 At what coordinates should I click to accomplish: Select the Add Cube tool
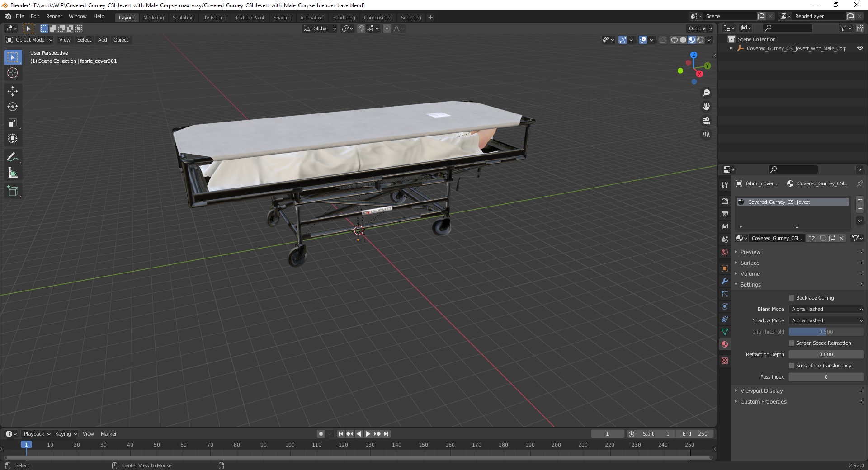point(13,191)
